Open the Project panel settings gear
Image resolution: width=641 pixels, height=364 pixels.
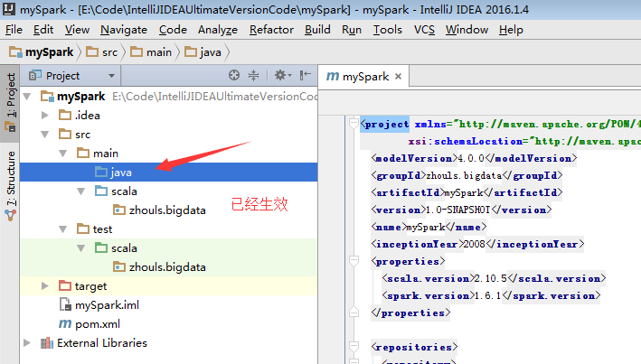click(x=282, y=75)
